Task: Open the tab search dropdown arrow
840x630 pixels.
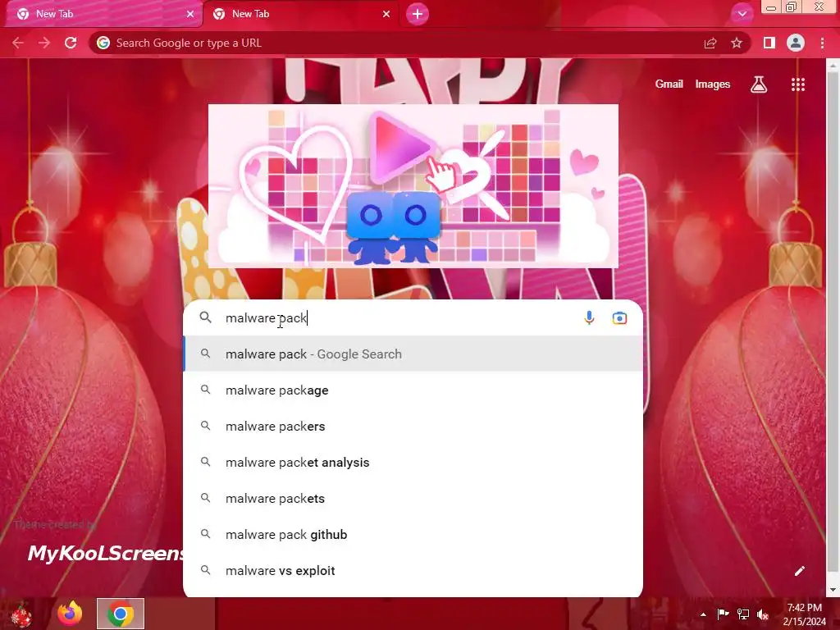Action: point(742,14)
